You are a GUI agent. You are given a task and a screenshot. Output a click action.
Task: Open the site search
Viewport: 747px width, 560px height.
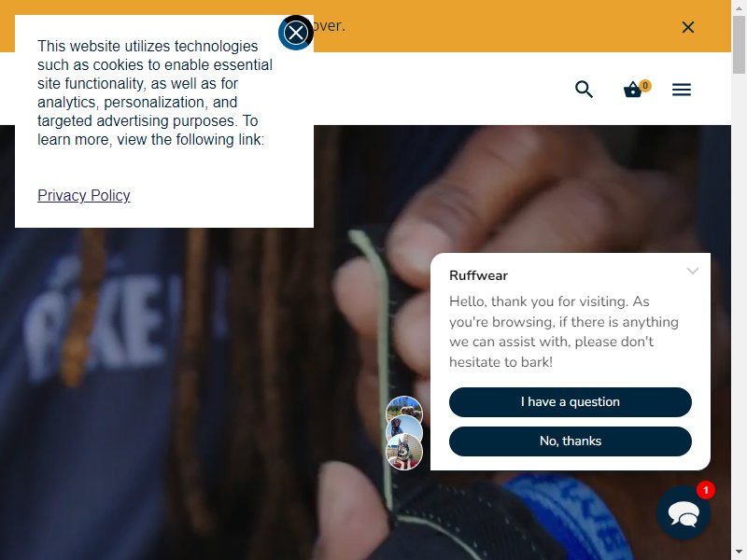(x=585, y=89)
